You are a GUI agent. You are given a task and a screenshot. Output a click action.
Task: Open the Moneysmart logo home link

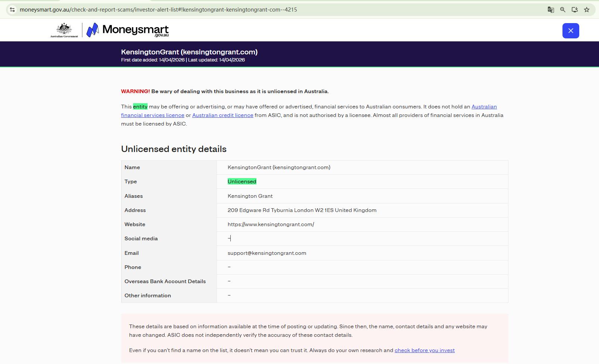pyautogui.click(x=127, y=30)
